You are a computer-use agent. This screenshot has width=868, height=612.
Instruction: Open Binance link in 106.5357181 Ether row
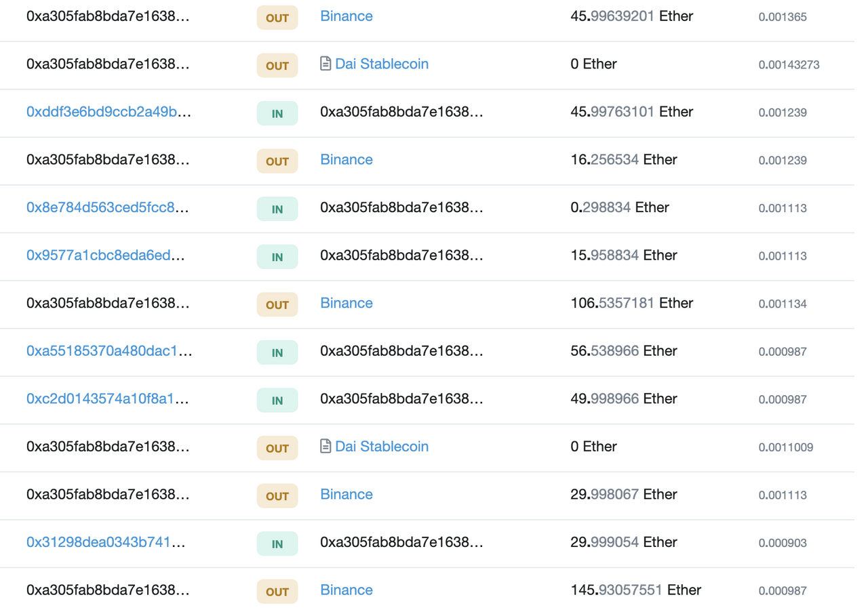pyautogui.click(x=347, y=303)
